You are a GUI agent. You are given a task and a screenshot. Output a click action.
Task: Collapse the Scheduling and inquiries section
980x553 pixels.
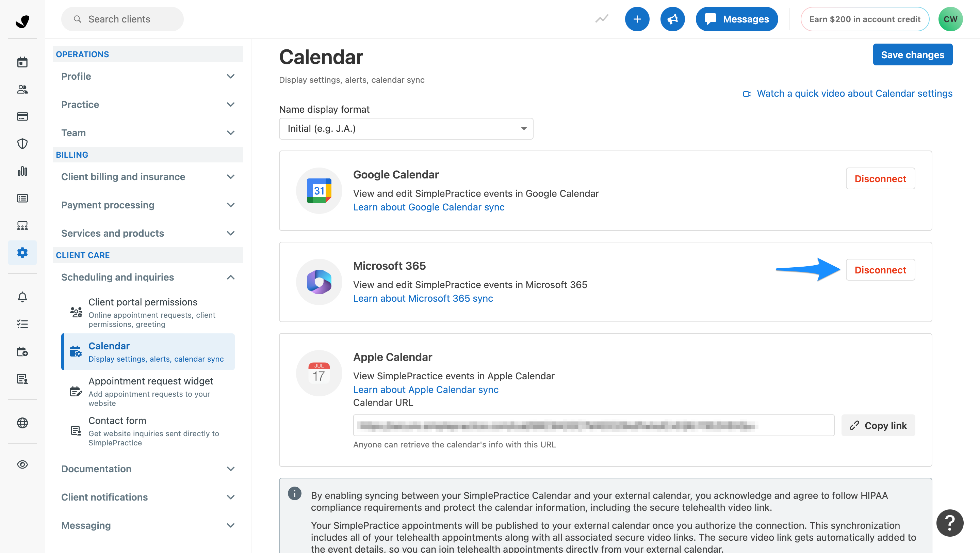pyautogui.click(x=148, y=277)
